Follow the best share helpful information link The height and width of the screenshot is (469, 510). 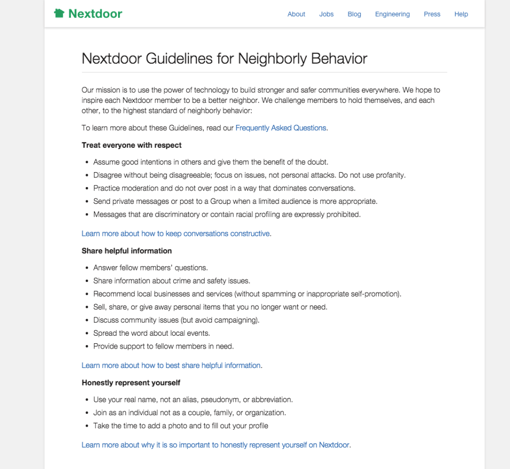[x=171, y=365]
